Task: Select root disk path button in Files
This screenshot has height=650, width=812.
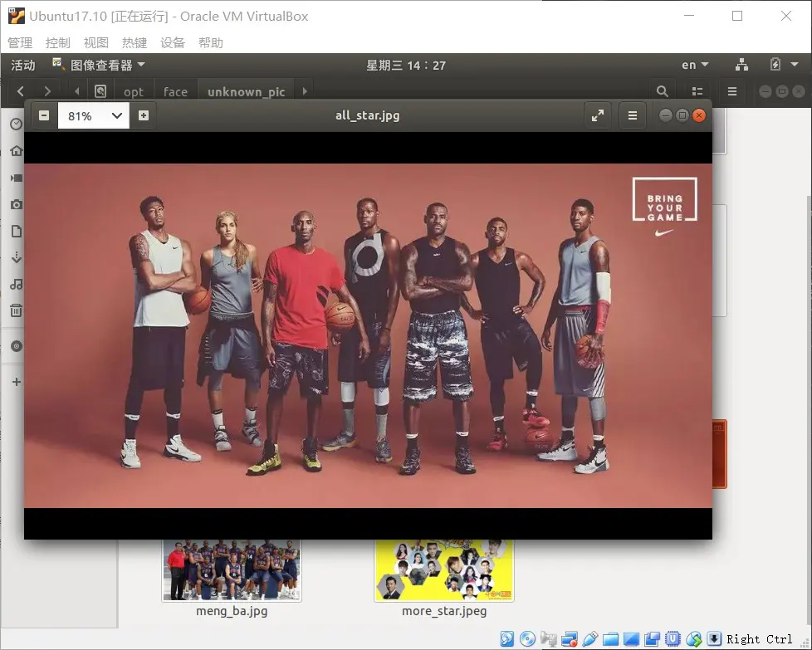Action: pyautogui.click(x=100, y=91)
